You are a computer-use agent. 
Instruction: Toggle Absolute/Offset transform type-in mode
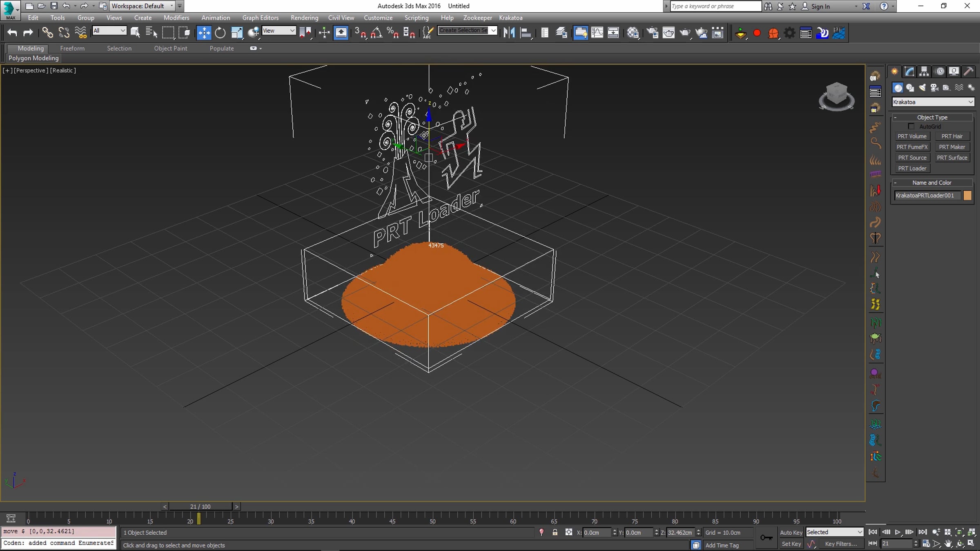click(568, 532)
